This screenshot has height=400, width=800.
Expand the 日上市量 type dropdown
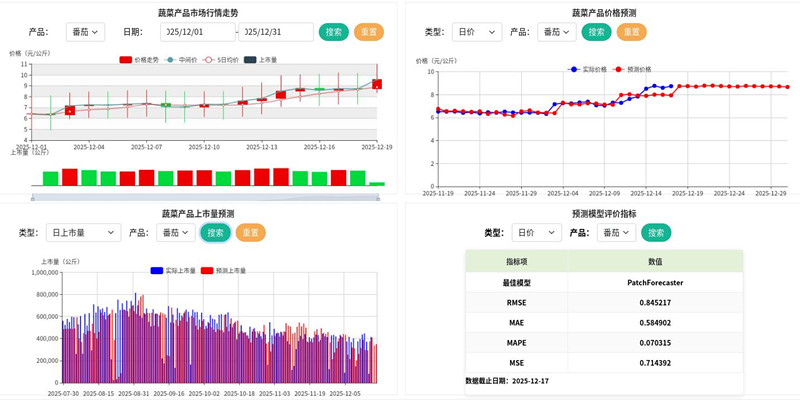point(83,233)
